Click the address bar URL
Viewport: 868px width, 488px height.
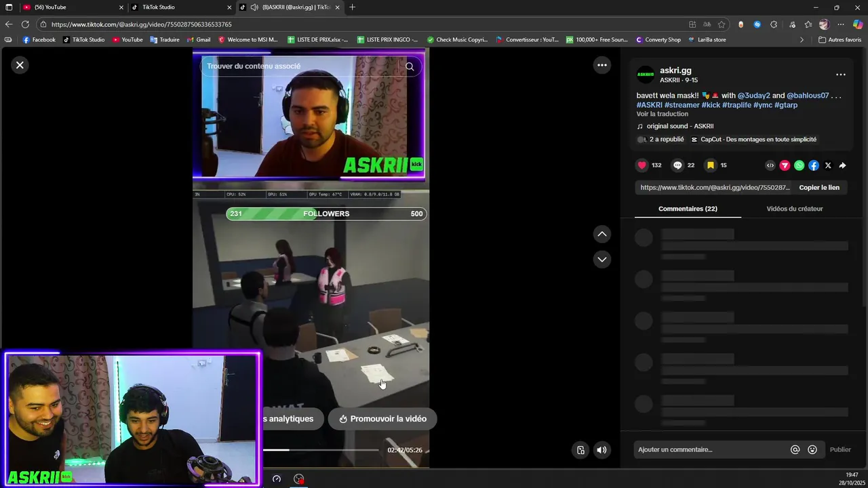(141, 24)
